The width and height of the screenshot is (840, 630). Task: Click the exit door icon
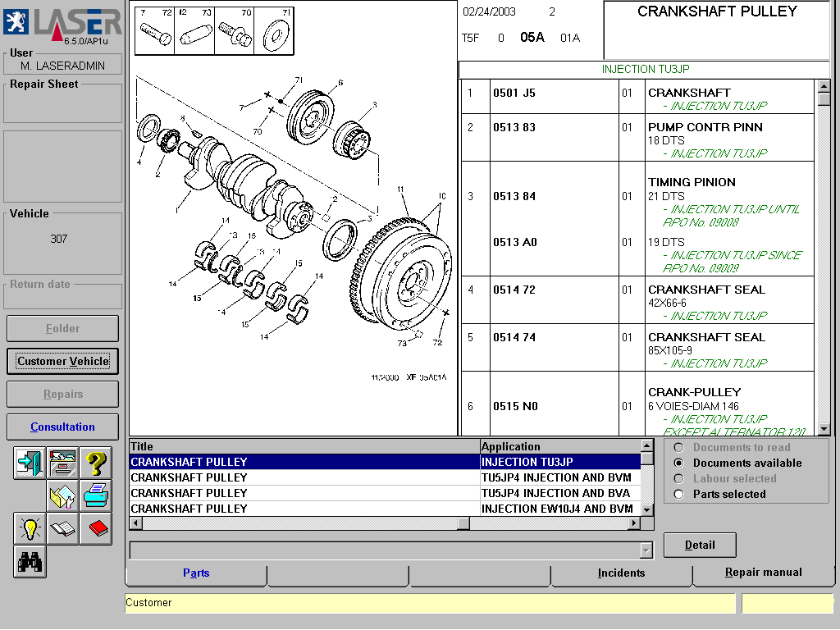click(30, 463)
